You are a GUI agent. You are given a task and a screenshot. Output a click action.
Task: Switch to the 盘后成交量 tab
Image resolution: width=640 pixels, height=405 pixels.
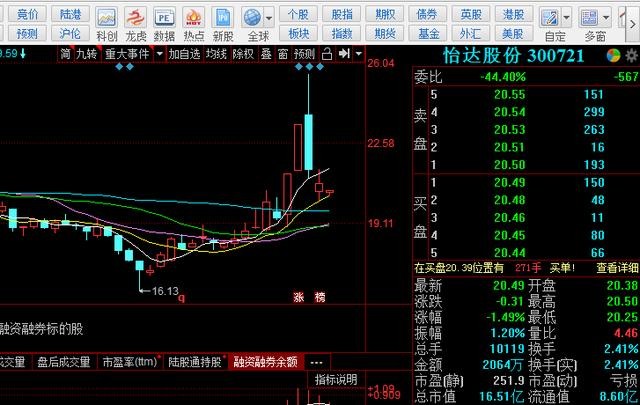[64, 362]
